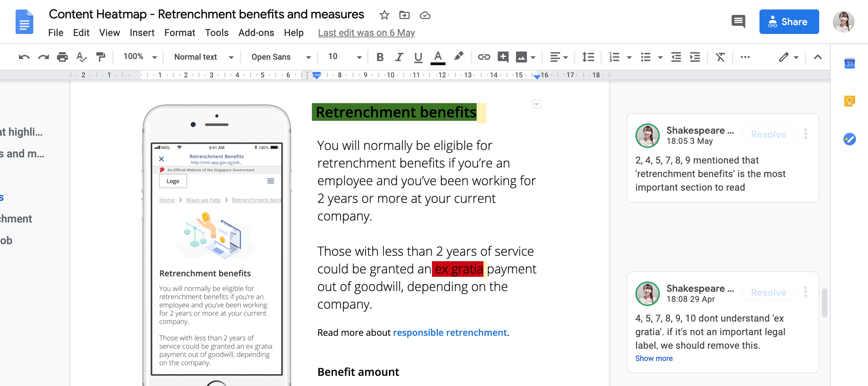Collapse the menus with up chevron
Image resolution: width=868 pixels, height=386 pixels.
pos(818,57)
